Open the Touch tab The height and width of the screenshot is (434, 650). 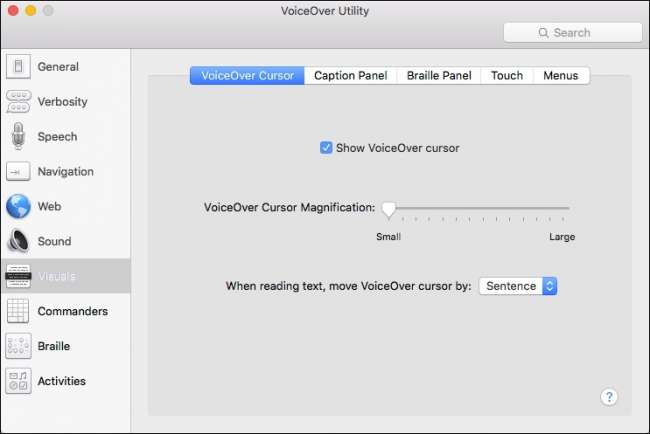[x=506, y=75]
